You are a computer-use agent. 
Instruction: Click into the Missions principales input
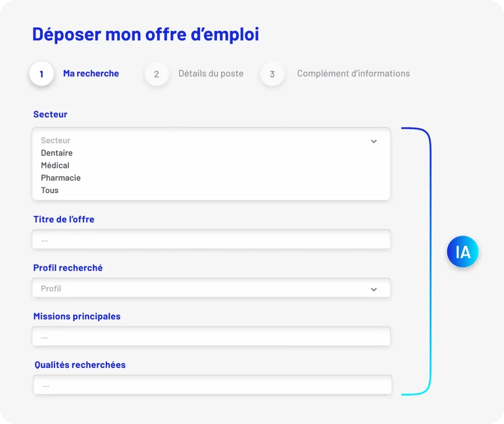pyautogui.click(x=211, y=336)
